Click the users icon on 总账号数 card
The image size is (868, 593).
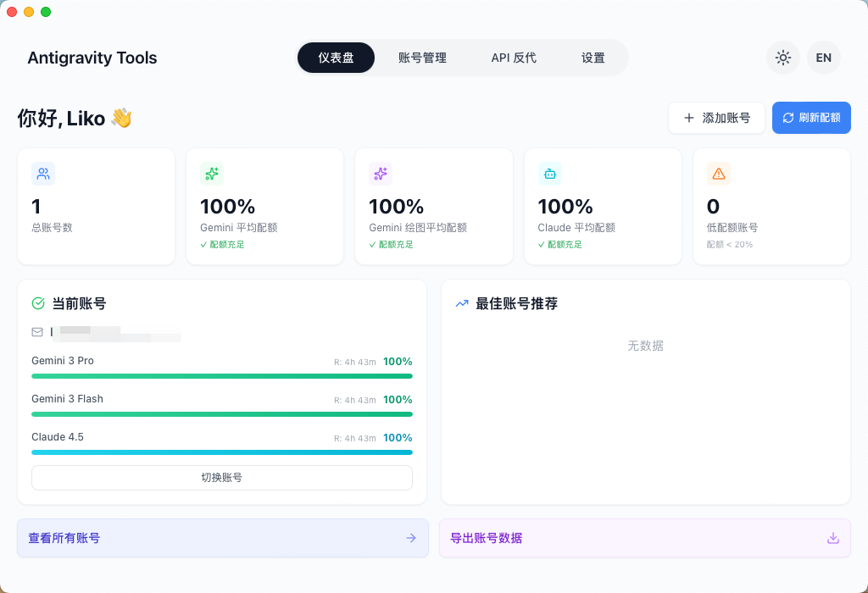[43, 174]
